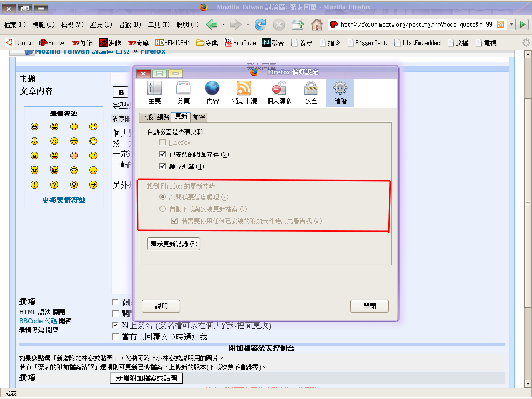Screen dimensions: 532x399
Task: Click the 更多表情符號 link
Action: tap(64, 200)
